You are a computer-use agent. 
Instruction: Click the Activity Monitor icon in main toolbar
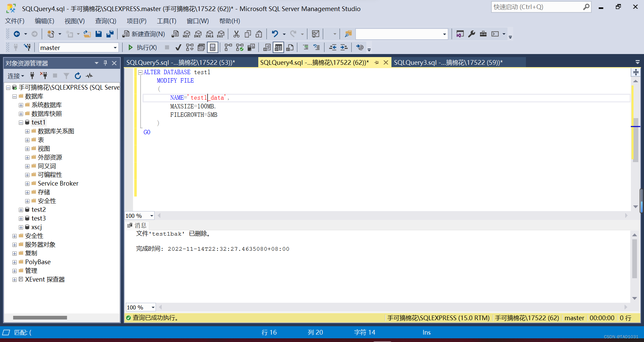coord(315,34)
